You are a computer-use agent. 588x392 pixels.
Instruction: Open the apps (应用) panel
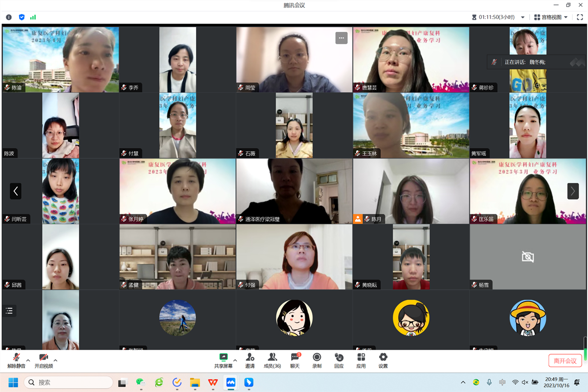pyautogui.click(x=361, y=361)
